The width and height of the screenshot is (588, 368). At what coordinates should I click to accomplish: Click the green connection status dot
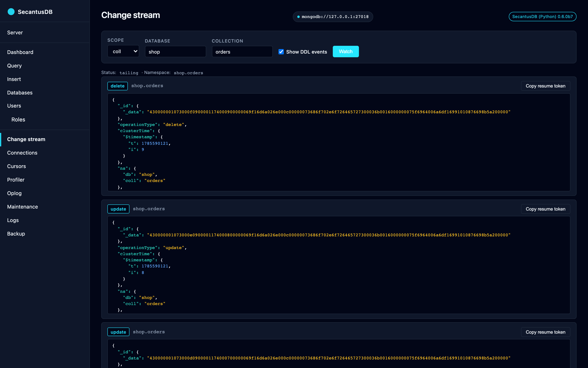[298, 17]
